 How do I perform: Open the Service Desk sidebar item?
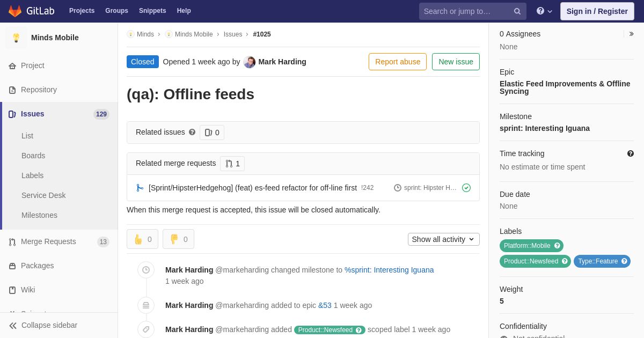[x=43, y=195]
